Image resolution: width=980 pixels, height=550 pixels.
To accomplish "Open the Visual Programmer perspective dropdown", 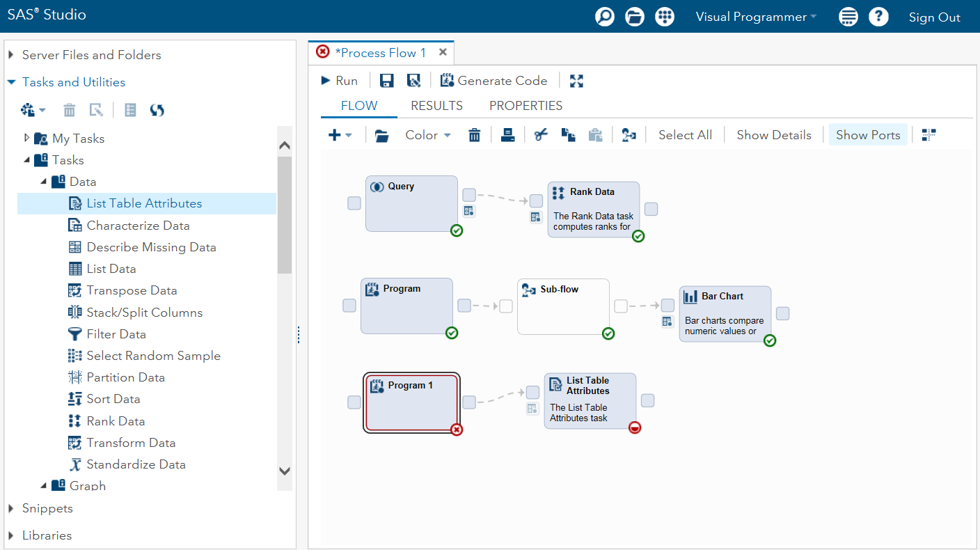I will 756,17.
